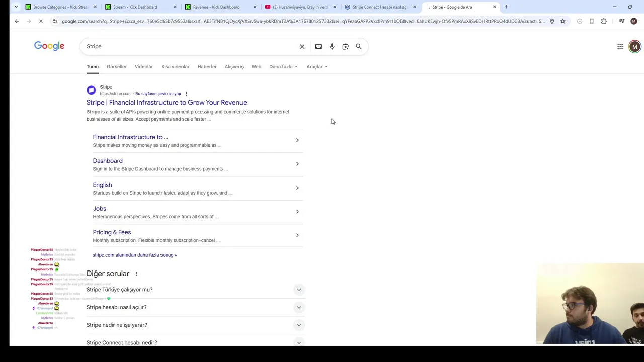Open three-dot menu next to Diğer sorular
644x362 pixels.
pyautogui.click(x=136, y=274)
